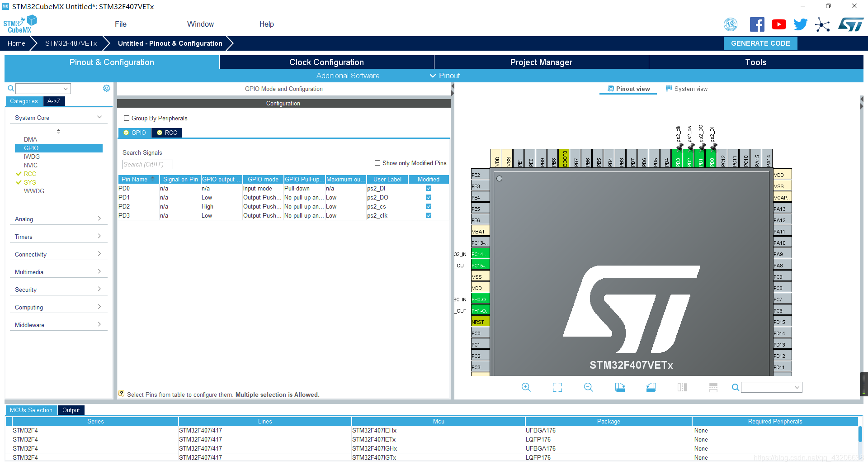The width and height of the screenshot is (868, 466).
Task: Click the 10-year anniversary badge icon
Action: pyautogui.click(x=731, y=24)
